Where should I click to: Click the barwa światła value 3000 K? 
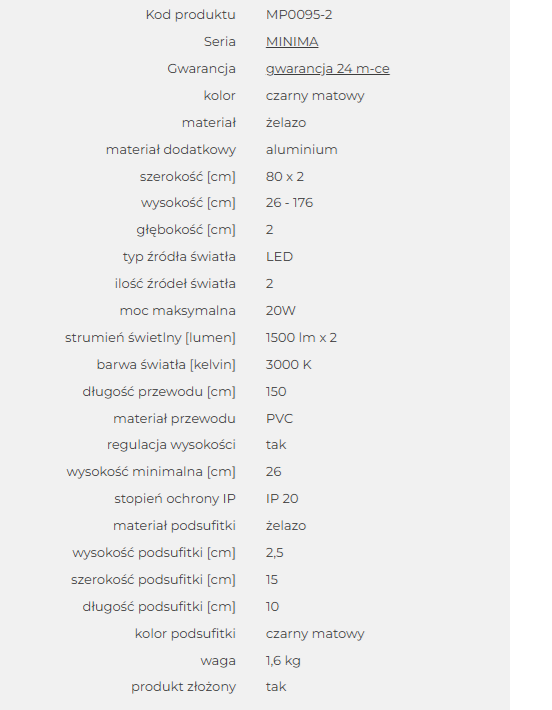coord(288,365)
